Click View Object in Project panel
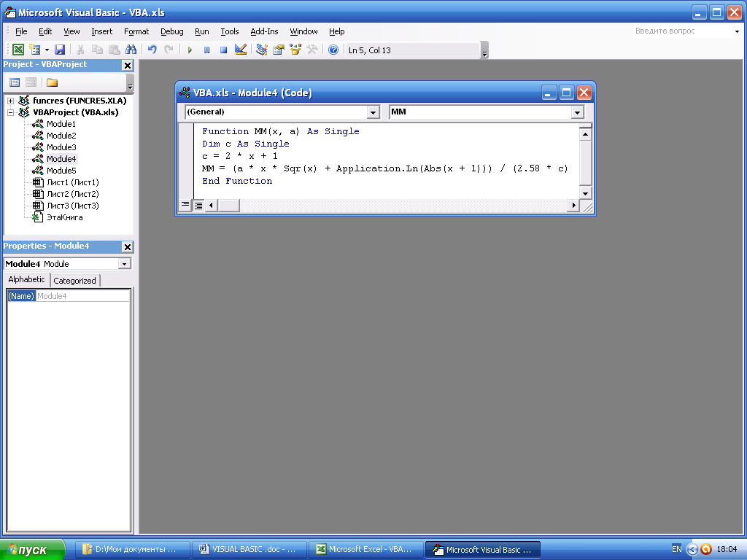747x560 pixels. click(x=31, y=83)
